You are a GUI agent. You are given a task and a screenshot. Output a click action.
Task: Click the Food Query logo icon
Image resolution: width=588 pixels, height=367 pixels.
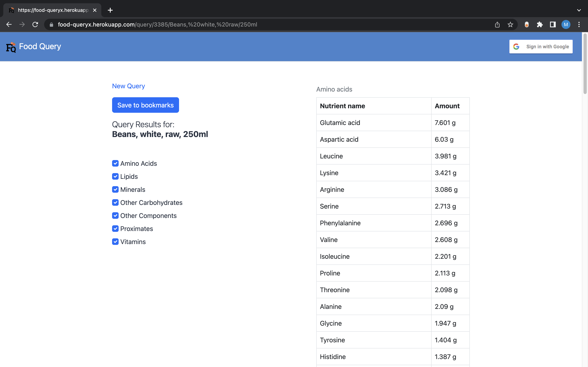[11, 47]
